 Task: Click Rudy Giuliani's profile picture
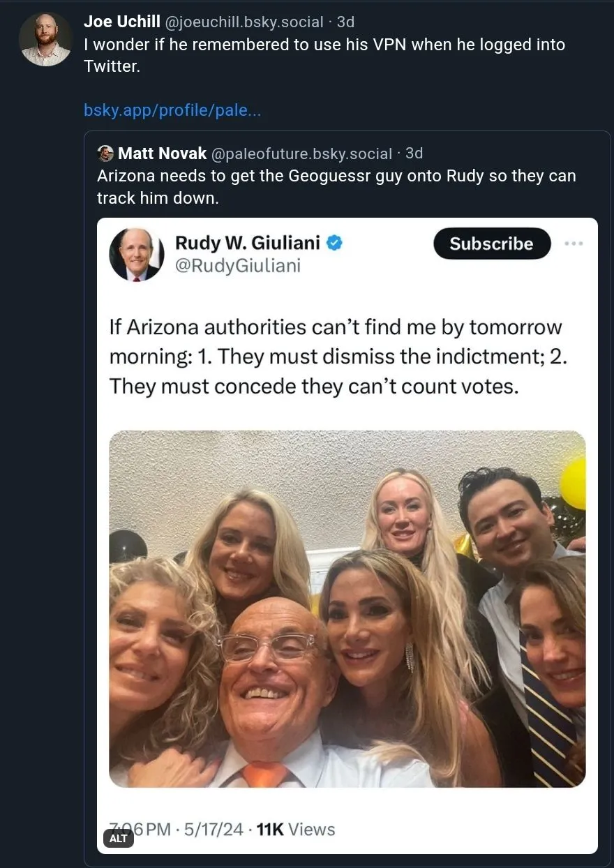[137, 255]
